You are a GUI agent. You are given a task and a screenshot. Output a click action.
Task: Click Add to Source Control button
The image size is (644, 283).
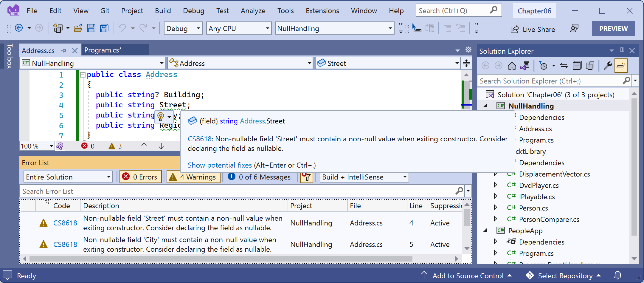pos(467,276)
